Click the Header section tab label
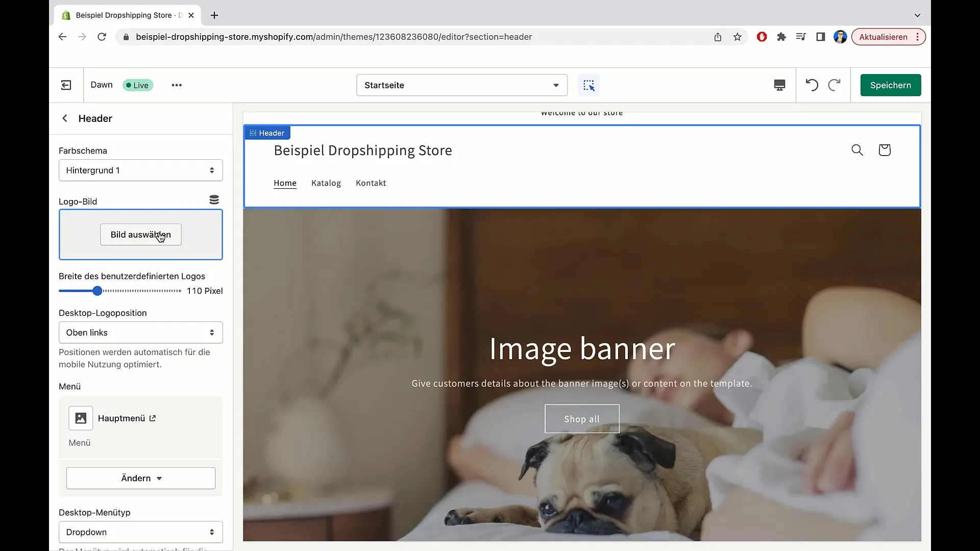The height and width of the screenshot is (551, 980). coord(267,133)
